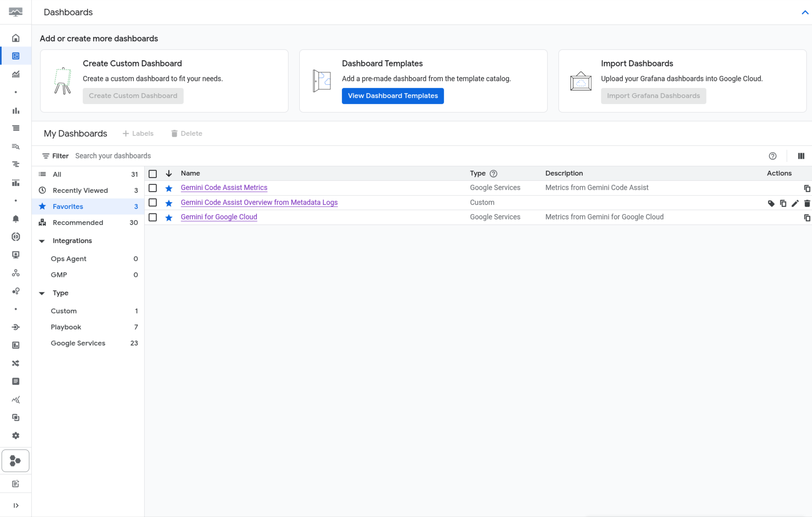
Task: Open the Gemini Code Assist Metrics dashboard link
Action: (224, 188)
